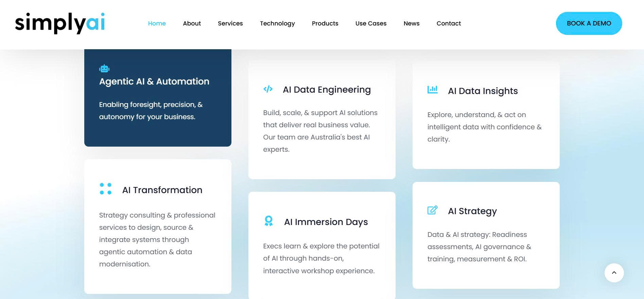644x299 pixels.
Task: Click text 'Enabling foresight, precision, &'
Action: pyautogui.click(x=151, y=105)
